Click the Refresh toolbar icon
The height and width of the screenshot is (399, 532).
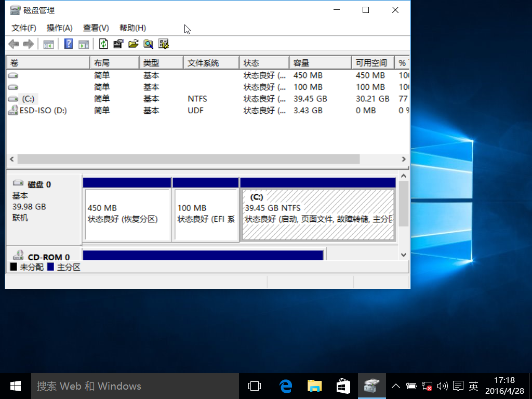(103, 44)
